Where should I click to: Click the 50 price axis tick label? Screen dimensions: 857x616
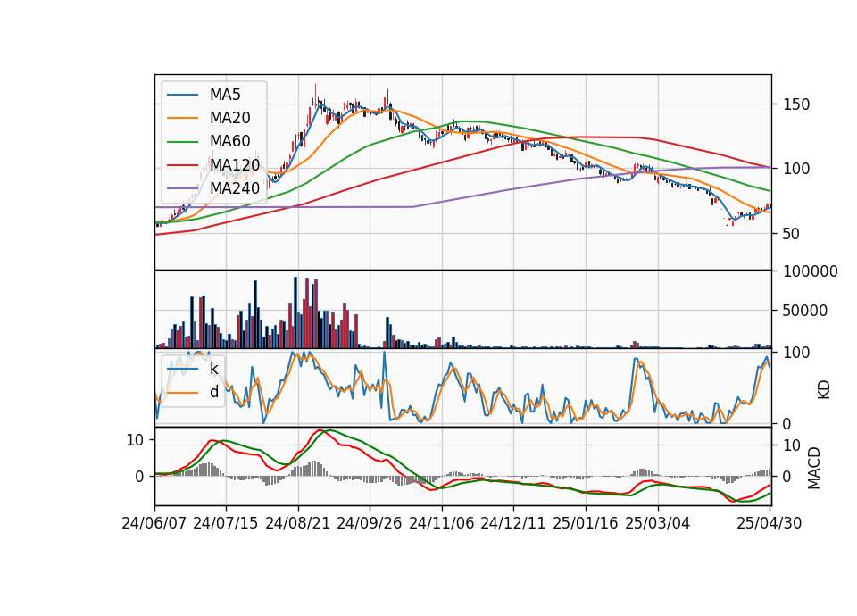(792, 233)
